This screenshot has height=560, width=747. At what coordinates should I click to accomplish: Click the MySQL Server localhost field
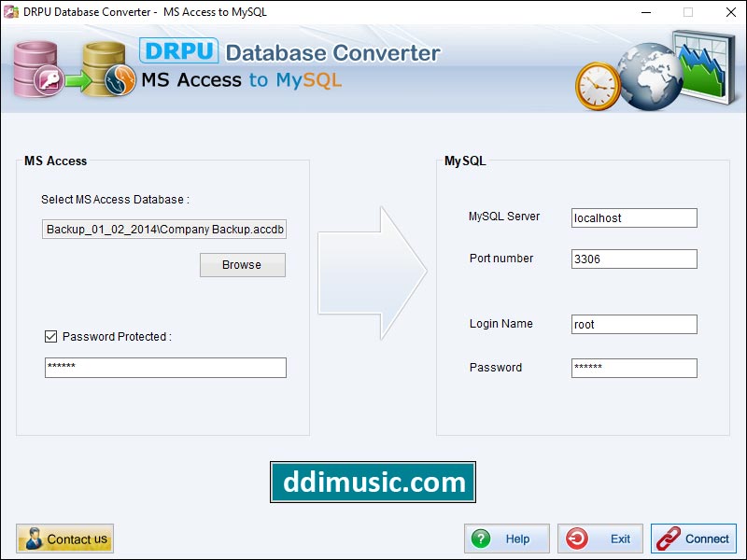click(633, 217)
